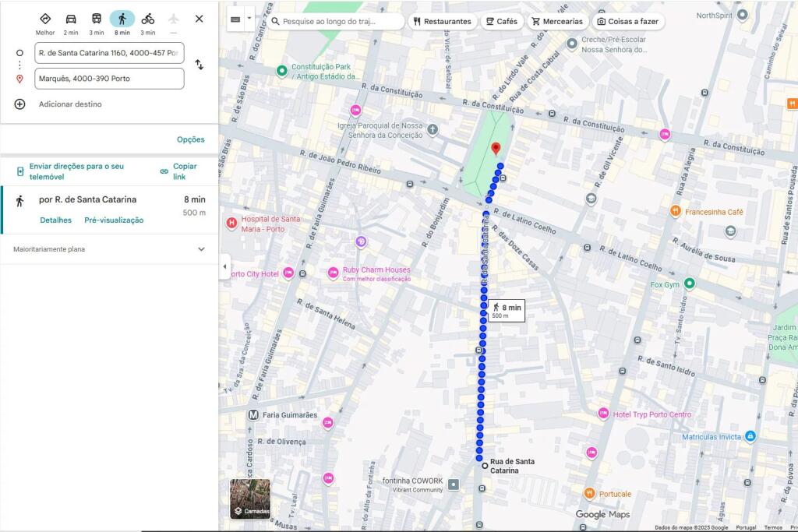This screenshot has height=532, width=798.
Task: Filter by Cafés along the route
Action: pos(500,22)
